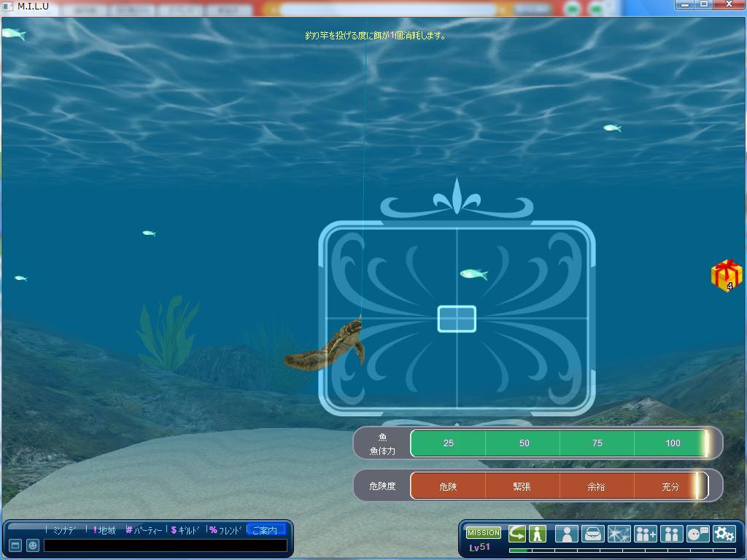Switch to the 地域 chat tab
This screenshot has width=747, height=560.
105,530
